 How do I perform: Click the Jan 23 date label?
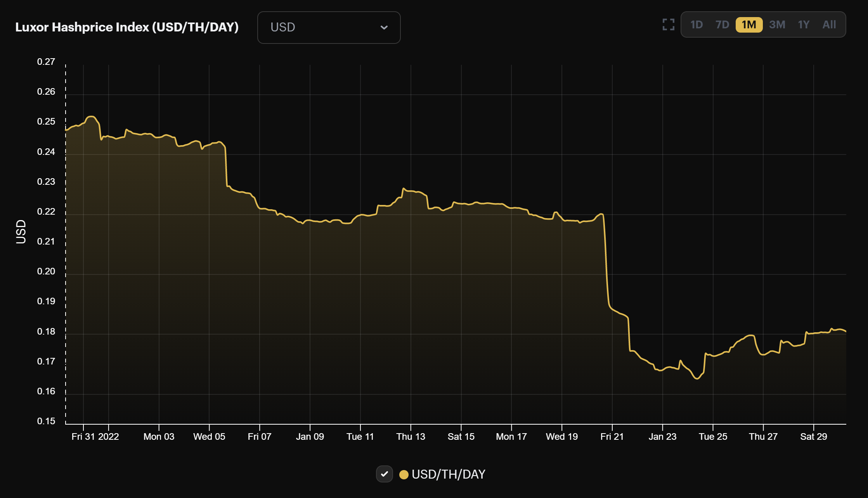pyautogui.click(x=662, y=437)
